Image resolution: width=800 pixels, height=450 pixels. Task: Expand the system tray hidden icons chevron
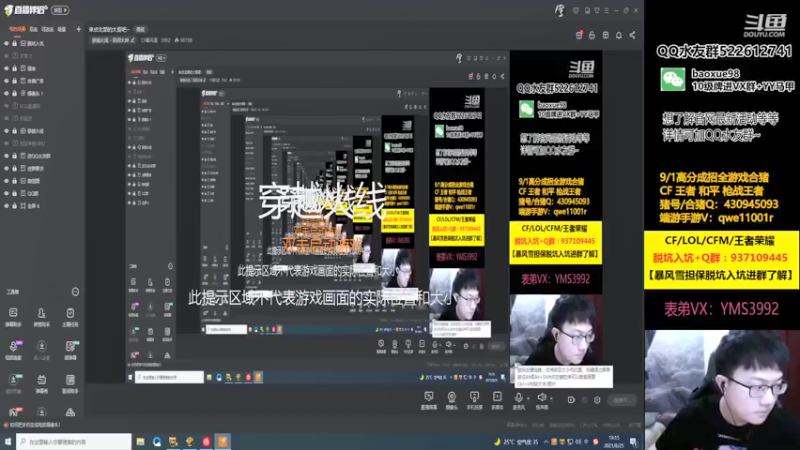546,442
